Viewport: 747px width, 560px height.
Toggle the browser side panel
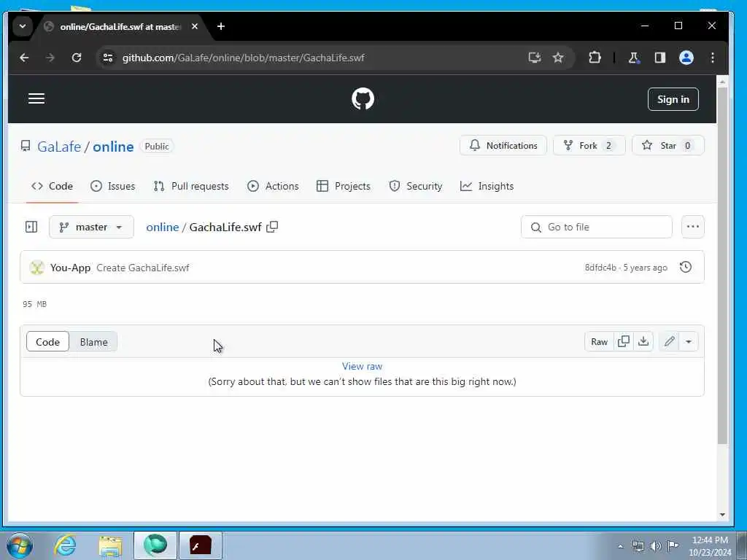point(659,58)
